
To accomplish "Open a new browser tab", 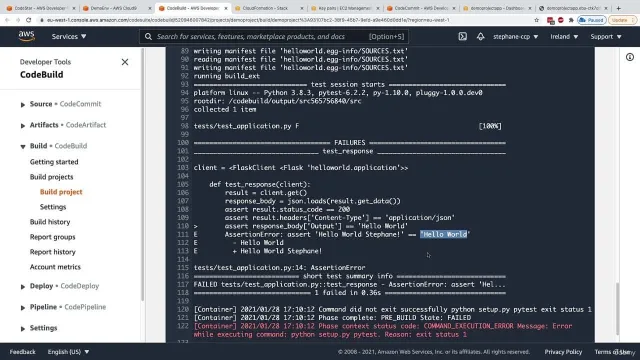I will pos(618,8).
